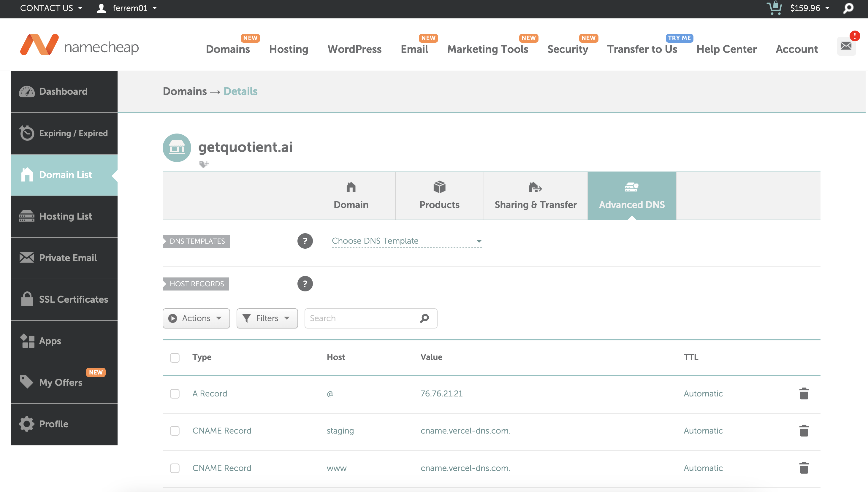Toggle the select-all checkbox in header

tap(175, 358)
